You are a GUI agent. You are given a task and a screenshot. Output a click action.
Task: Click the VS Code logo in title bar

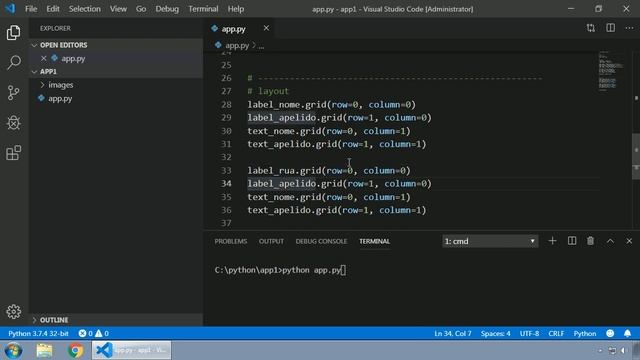click(x=10, y=9)
